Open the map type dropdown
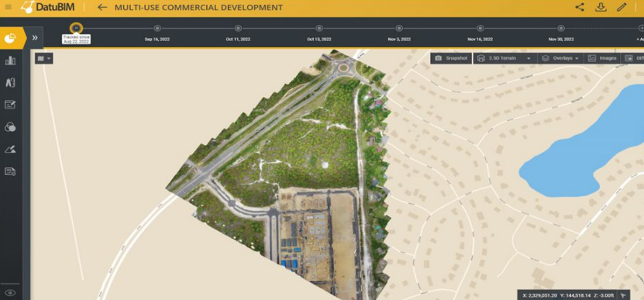This screenshot has width=644, height=300. pos(44,58)
